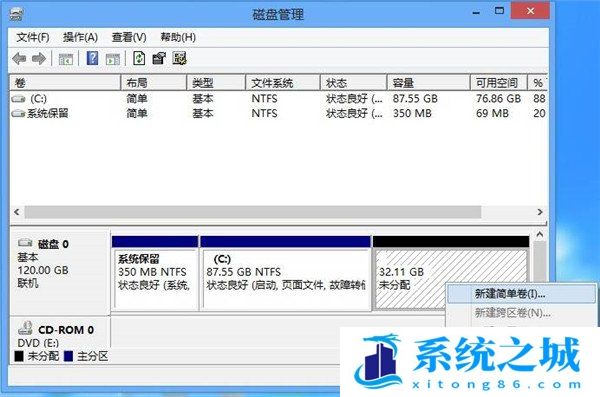
Task: Click the 69 MB free space cell
Action: [492, 113]
